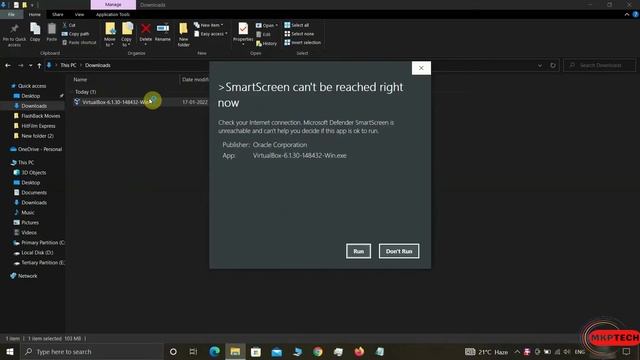Select Videos in sidebar
Image resolution: width=640 pixels, height=360 pixels.
pyautogui.click(x=29, y=233)
